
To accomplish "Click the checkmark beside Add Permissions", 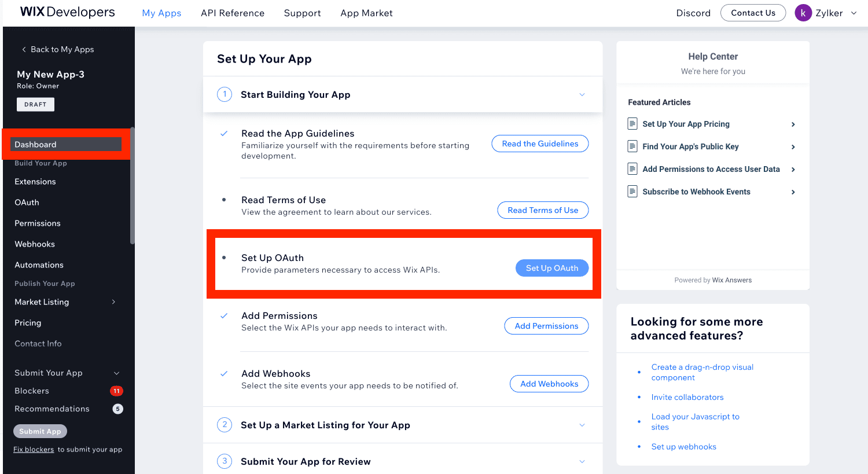I will coord(224,316).
